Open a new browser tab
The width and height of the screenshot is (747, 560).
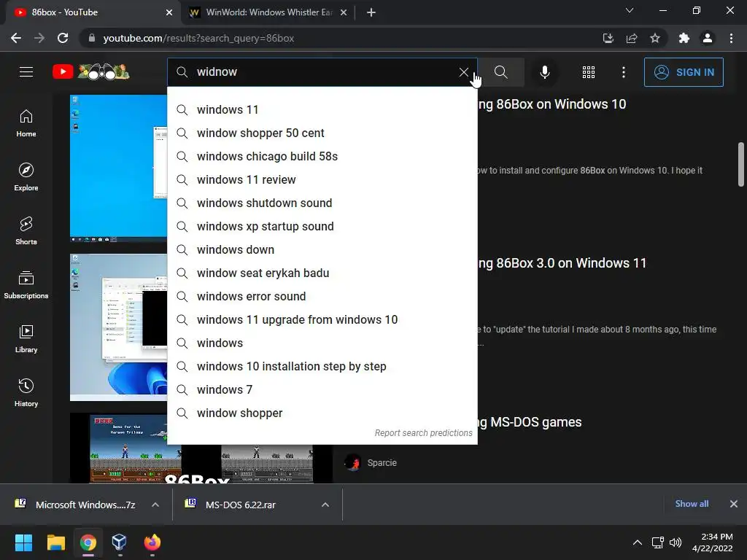point(371,12)
